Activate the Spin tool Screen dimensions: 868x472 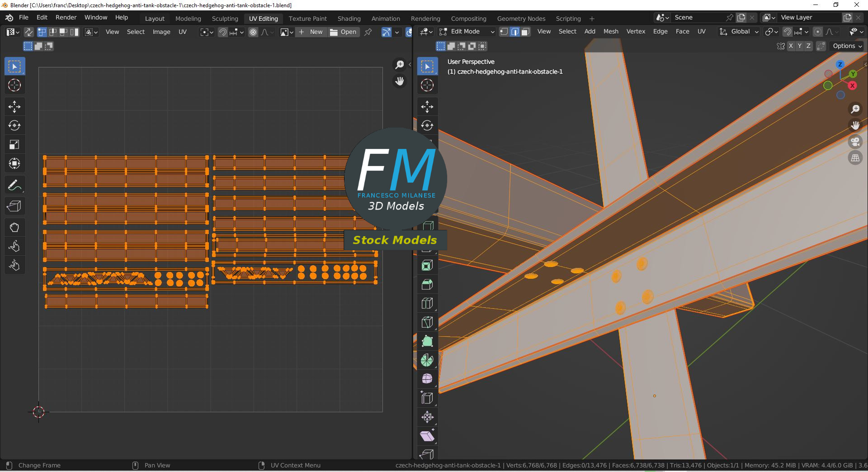pyautogui.click(x=427, y=360)
